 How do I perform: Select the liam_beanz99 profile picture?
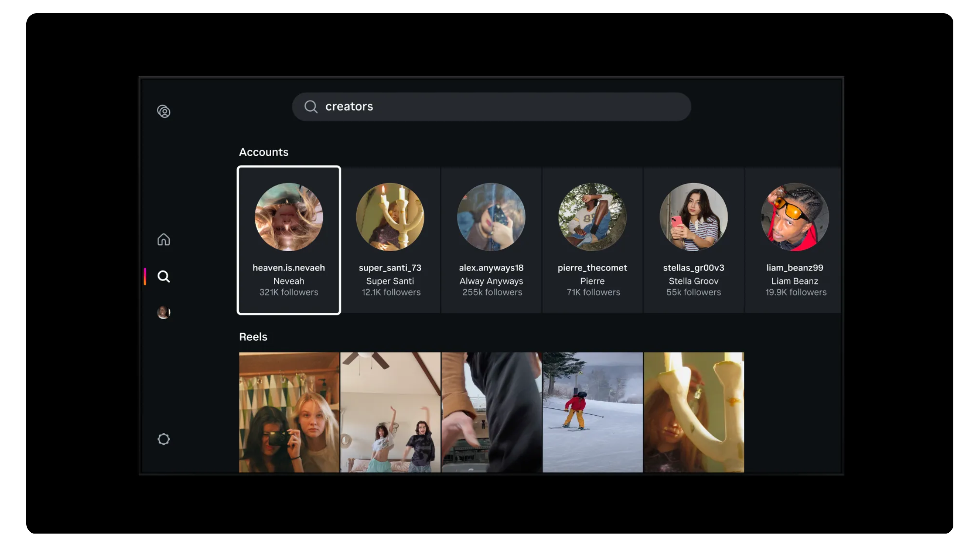pyautogui.click(x=794, y=217)
